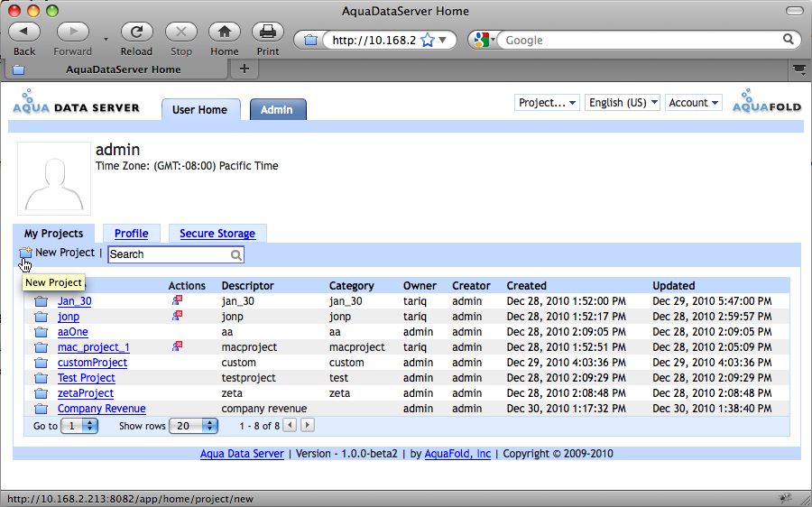This screenshot has height=507, width=812.
Task: Open a new browser tab with plus
Action: [x=245, y=69]
